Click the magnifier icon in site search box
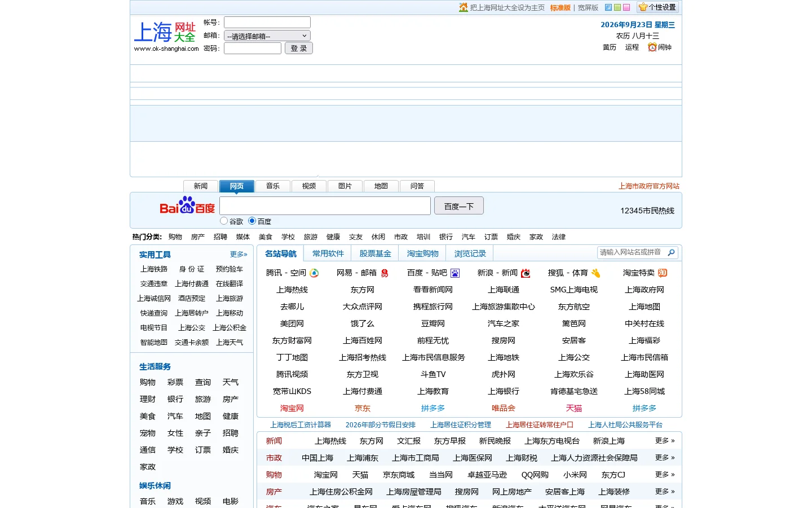The width and height of the screenshot is (812, 508). pos(671,253)
